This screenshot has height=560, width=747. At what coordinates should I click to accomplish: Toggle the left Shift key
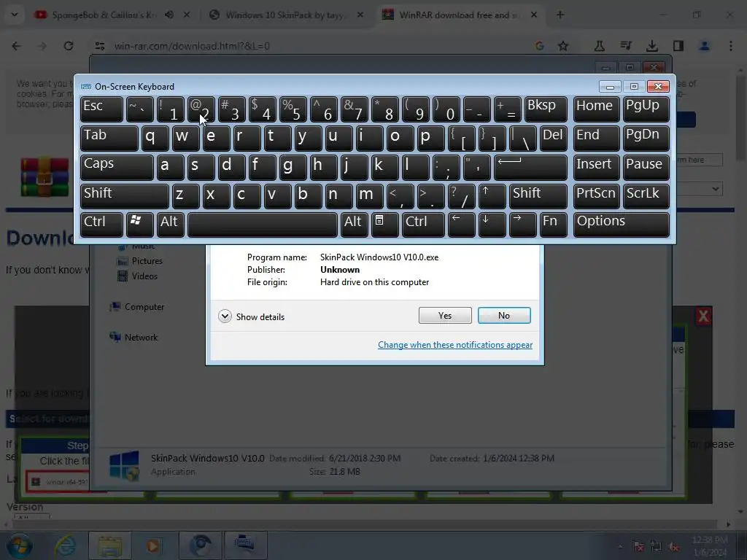pos(124,196)
